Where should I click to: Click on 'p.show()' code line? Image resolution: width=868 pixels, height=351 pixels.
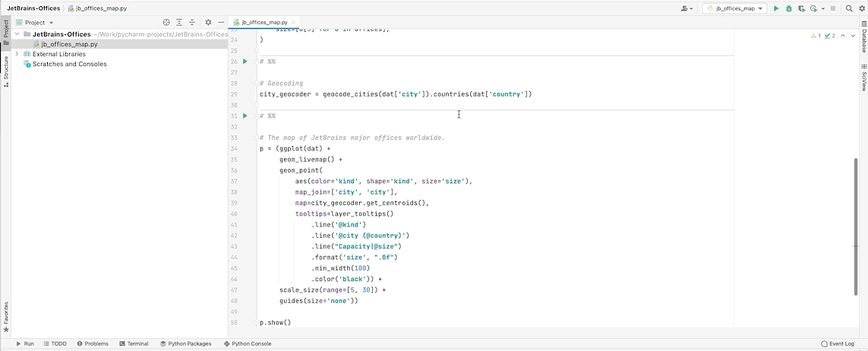[275, 322]
